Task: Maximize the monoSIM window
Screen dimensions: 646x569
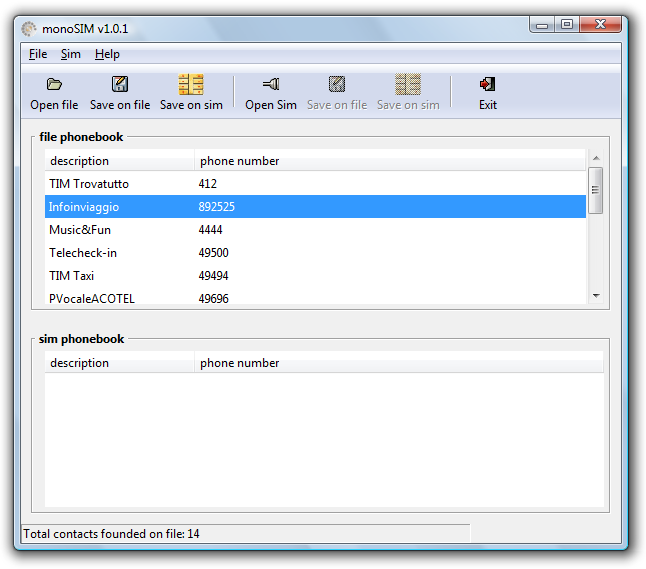Action: click(567, 25)
